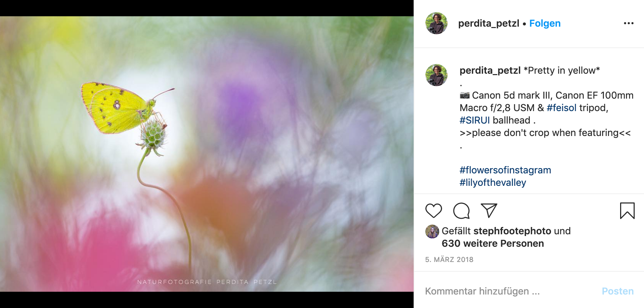This screenshot has height=308, width=644.
Task: Open stephfootephoto's small avatar beside likes
Action: (x=432, y=232)
